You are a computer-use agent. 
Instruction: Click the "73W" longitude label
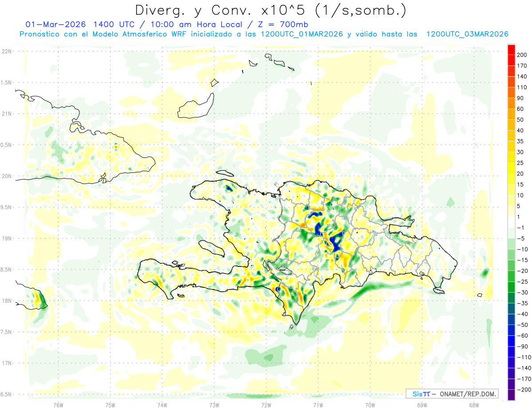tap(214, 405)
